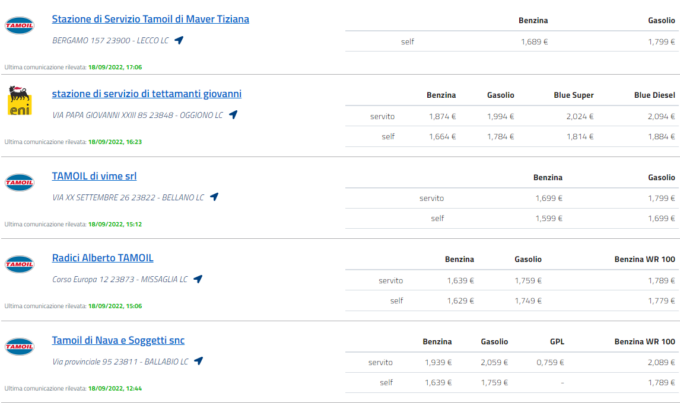680x403 pixels.
Task: Click navigation arrow next to the LECCO LC address
Action: pyautogui.click(x=179, y=40)
